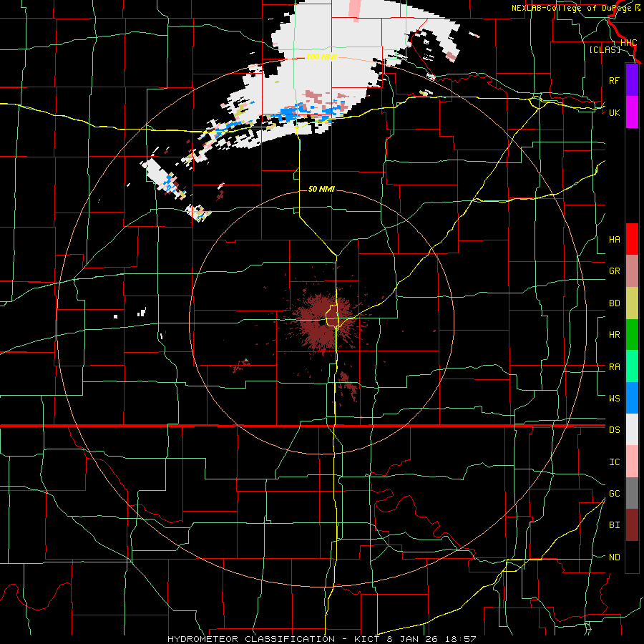Click the 100 NMI range ring label
The image size is (644, 644).
321,57
